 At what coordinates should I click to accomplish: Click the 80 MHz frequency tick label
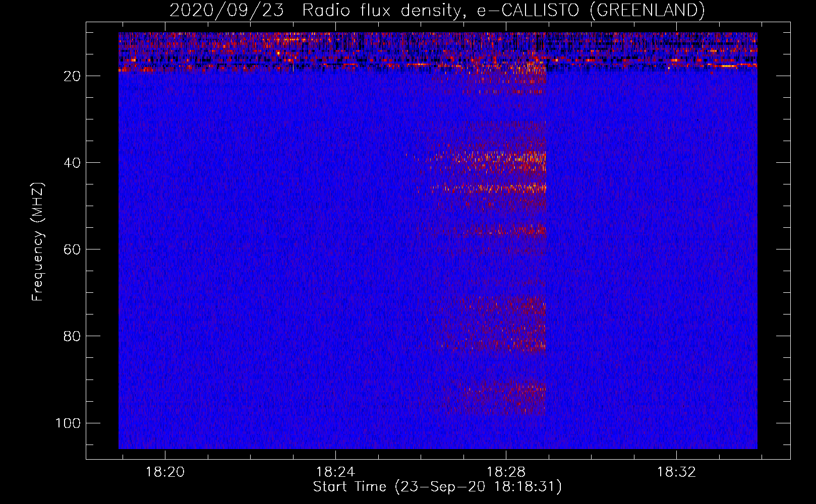click(72, 336)
